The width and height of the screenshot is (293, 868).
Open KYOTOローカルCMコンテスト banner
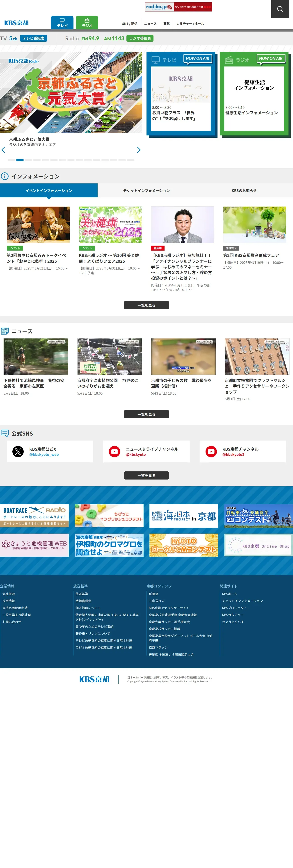(x=184, y=545)
